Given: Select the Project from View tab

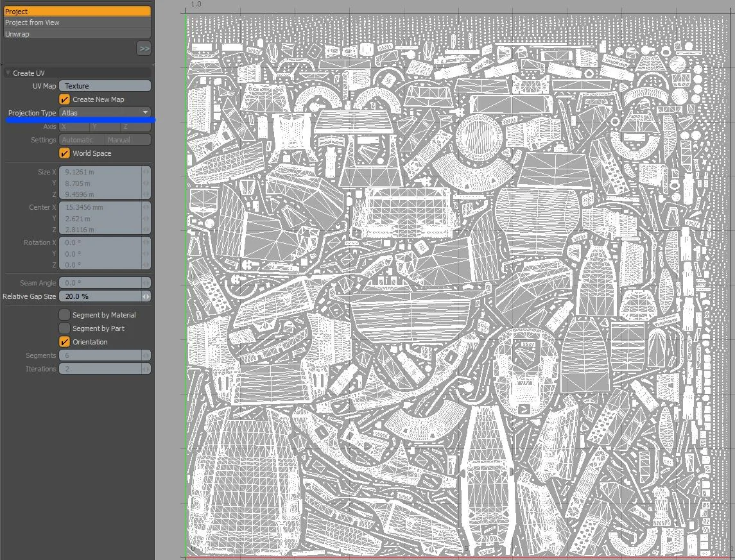Looking at the screenshot, I should (77, 22).
